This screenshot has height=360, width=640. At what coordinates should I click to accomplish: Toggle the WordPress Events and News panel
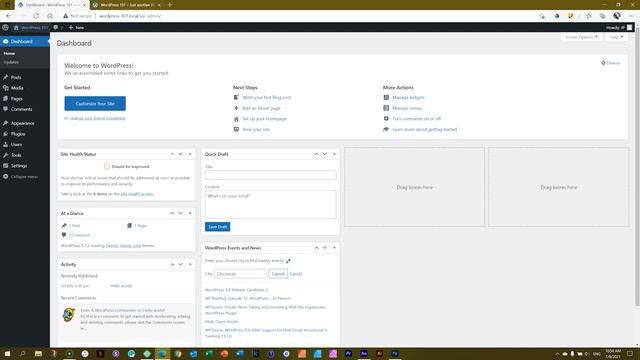[334, 248]
